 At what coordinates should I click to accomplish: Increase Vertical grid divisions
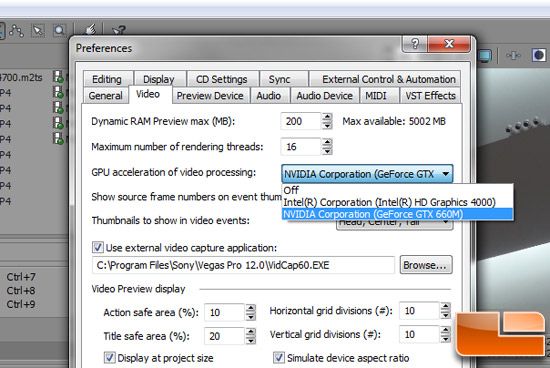tap(445, 330)
